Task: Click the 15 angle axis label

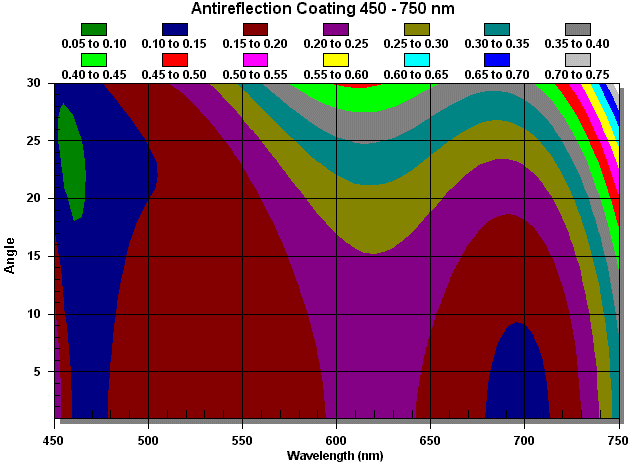Action: point(34,256)
